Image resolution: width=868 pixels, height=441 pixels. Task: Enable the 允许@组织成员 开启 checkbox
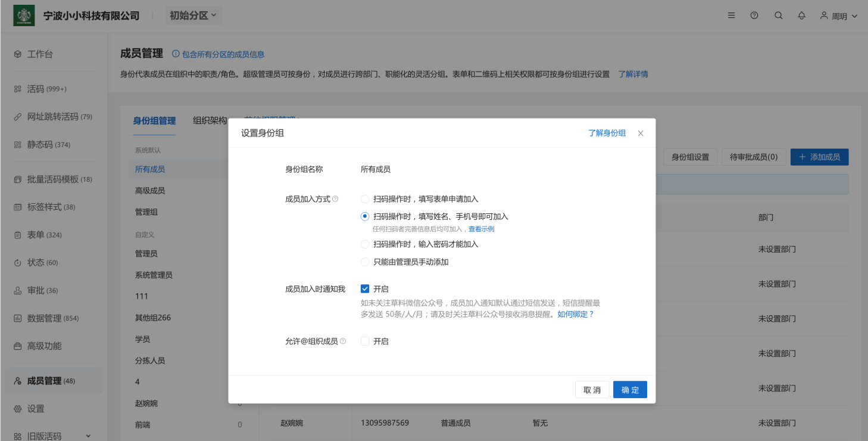click(x=365, y=341)
